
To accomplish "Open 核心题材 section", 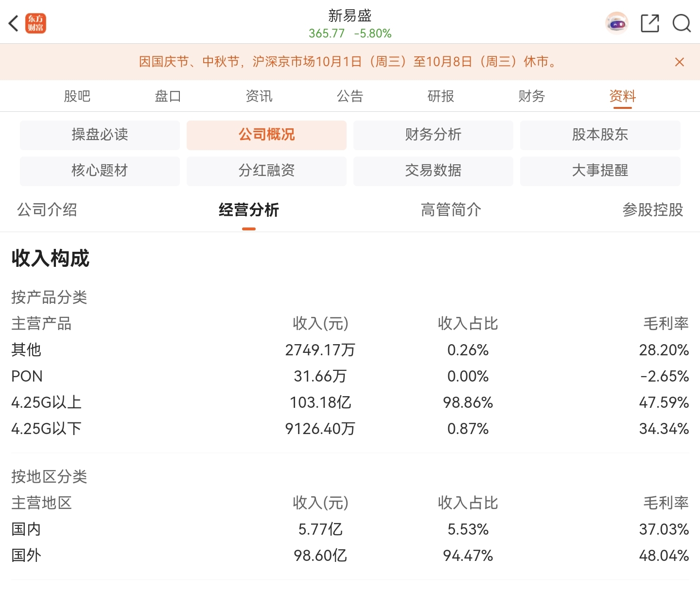I will [100, 171].
